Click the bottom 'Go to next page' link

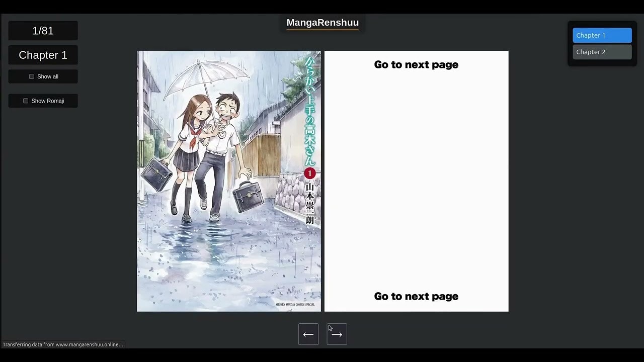point(416,296)
